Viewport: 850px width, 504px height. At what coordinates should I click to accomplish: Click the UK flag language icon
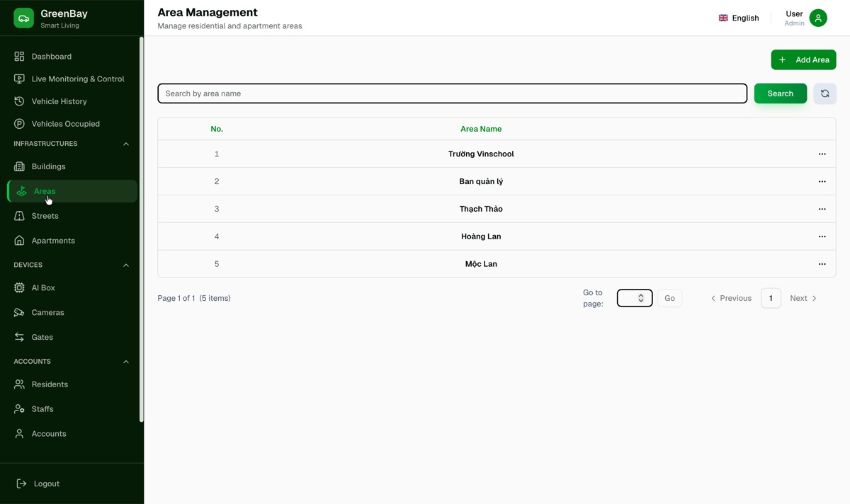point(723,18)
